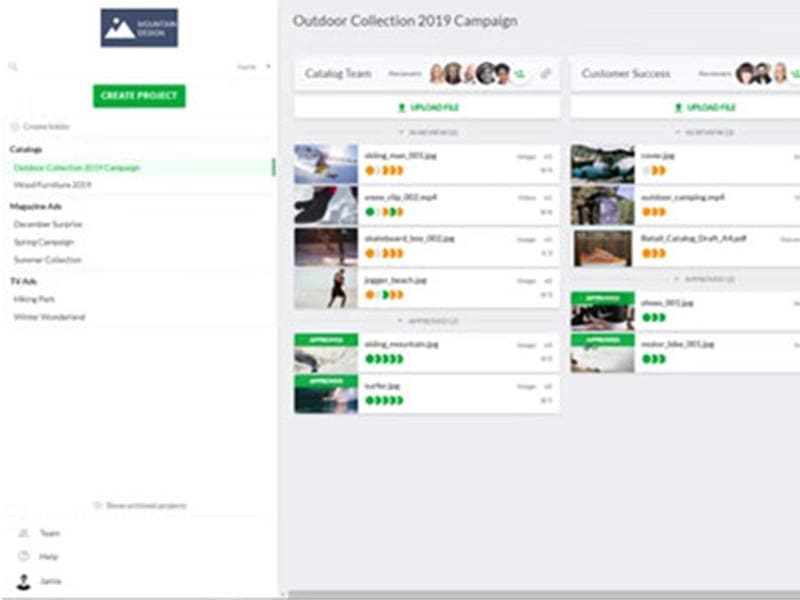Click status dots of skiing_man_001.jpg

coord(385,170)
